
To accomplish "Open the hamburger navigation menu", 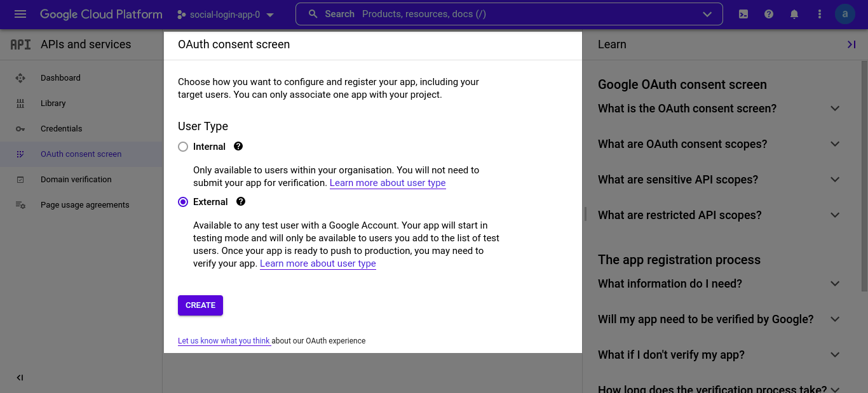I will [x=20, y=14].
